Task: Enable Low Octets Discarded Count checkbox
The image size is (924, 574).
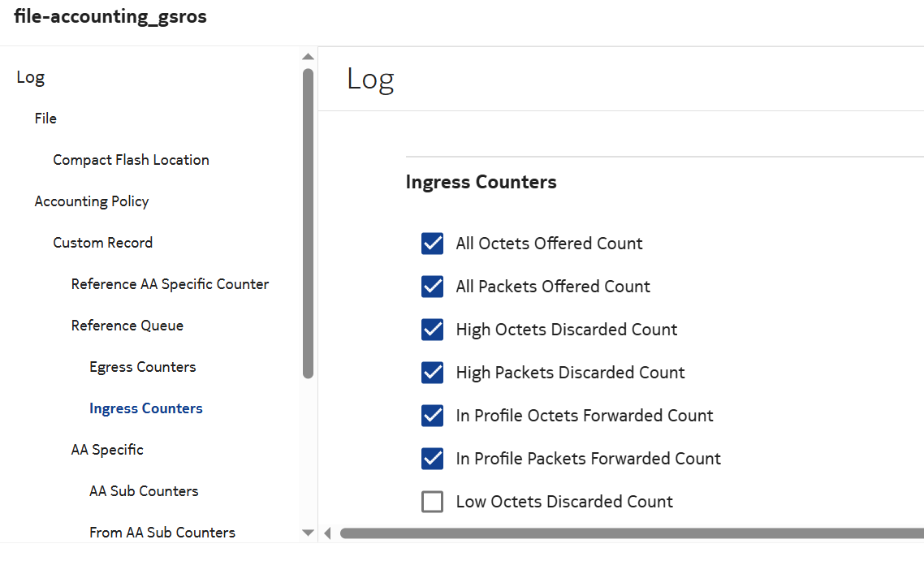Action: 432,502
